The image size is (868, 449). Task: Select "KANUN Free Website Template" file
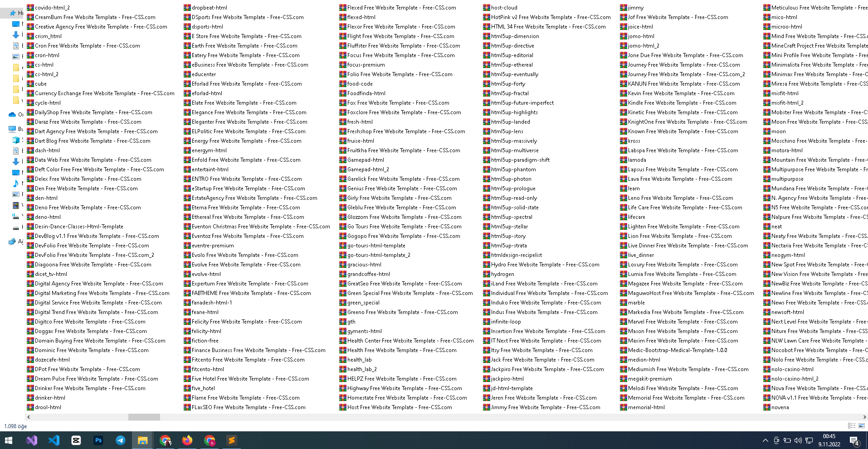(680, 84)
